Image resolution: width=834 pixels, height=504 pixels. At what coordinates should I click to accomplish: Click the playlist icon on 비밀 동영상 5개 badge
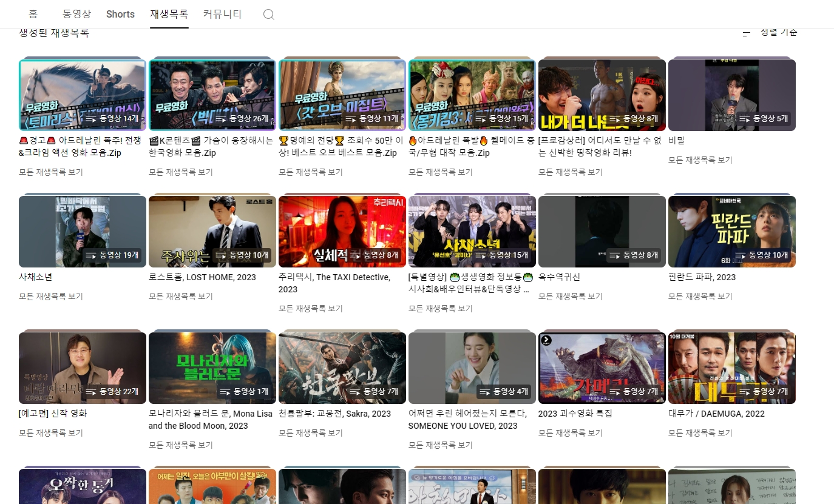click(744, 119)
